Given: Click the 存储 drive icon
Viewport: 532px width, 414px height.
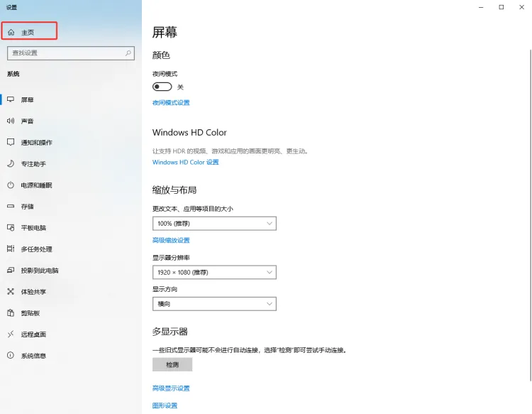Looking at the screenshot, I should coord(11,206).
